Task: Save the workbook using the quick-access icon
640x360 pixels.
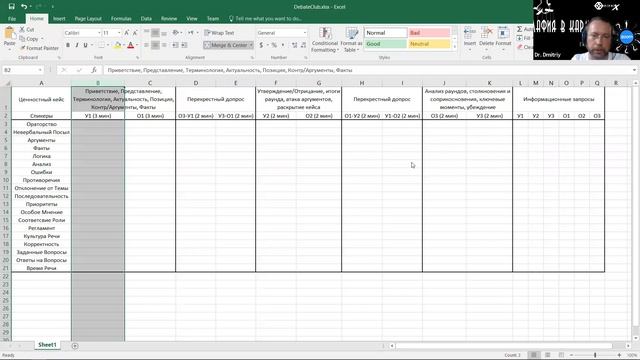Action: 11,7
